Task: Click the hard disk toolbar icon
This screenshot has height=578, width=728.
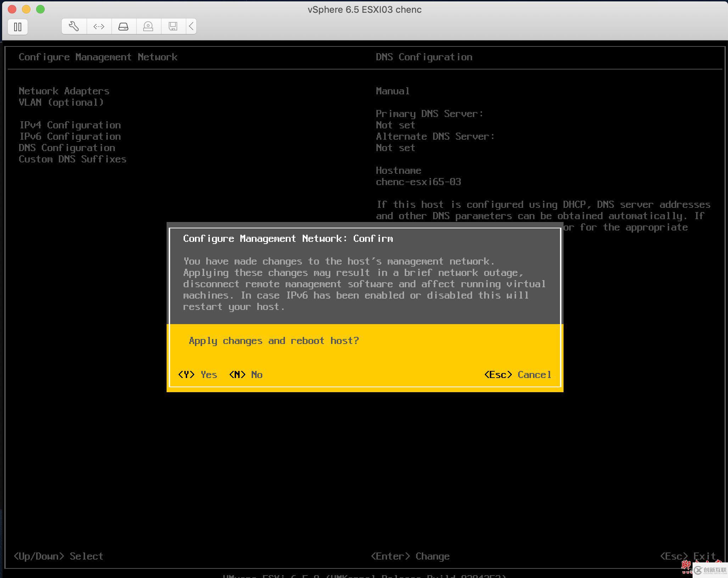Action: point(123,26)
